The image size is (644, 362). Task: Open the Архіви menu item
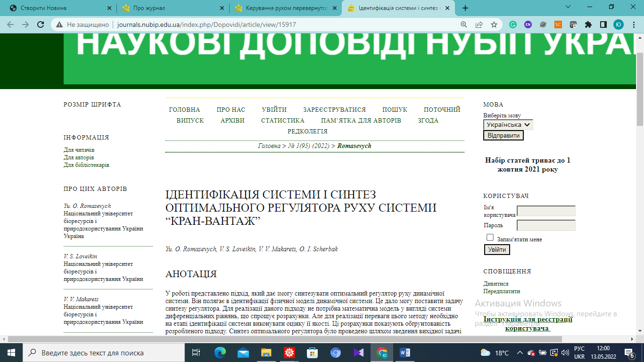tap(232, 121)
